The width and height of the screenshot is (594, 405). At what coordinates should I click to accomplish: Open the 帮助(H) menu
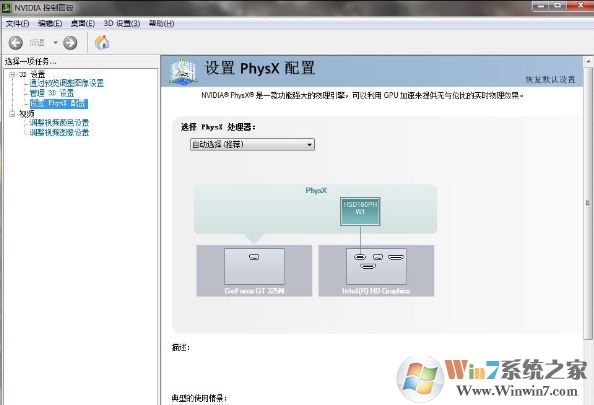point(161,23)
